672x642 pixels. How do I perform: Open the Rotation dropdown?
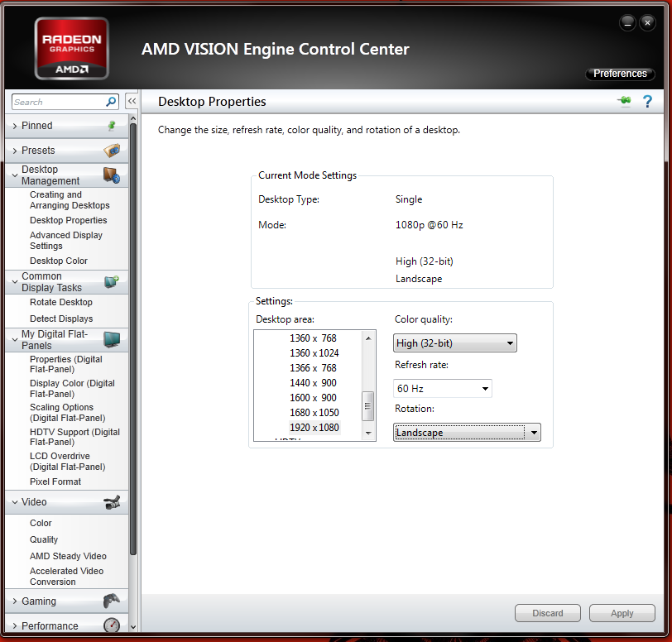pyautogui.click(x=467, y=433)
